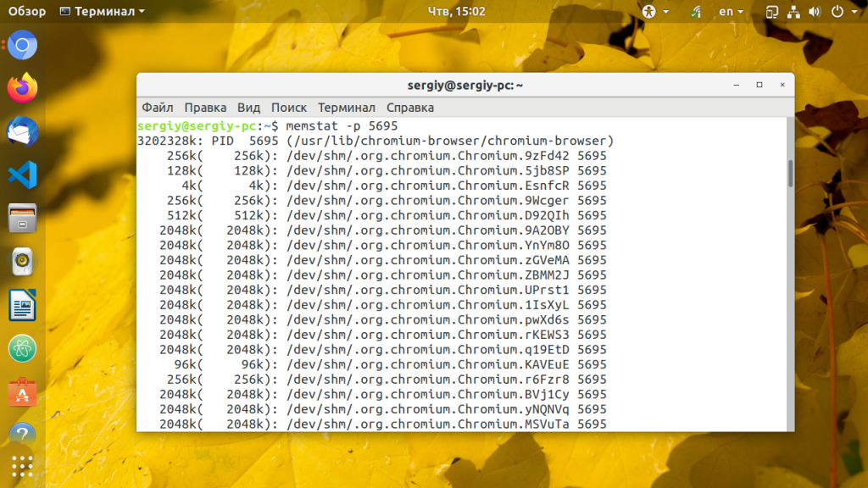Click the Обзор activities button

tap(26, 11)
